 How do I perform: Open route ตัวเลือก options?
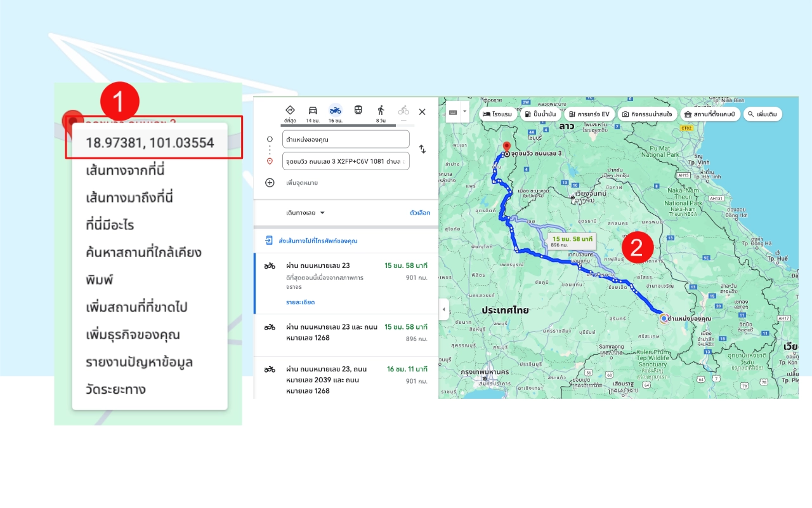pyautogui.click(x=420, y=213)
